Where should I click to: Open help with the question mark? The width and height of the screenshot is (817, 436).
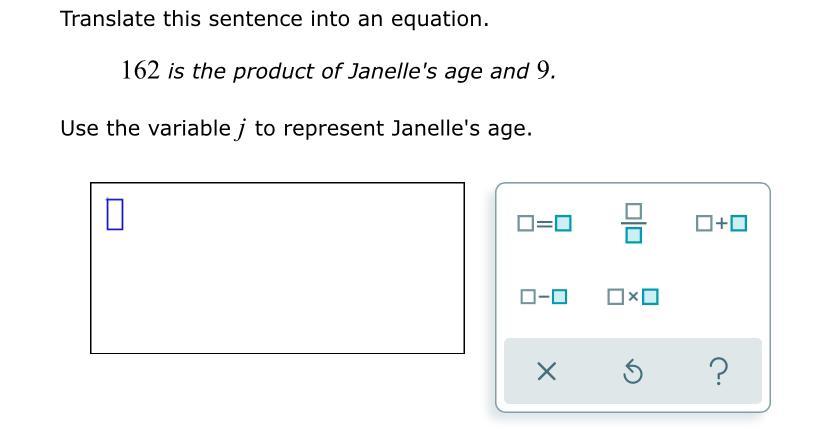pyautogui.click(x=718, y=373)
